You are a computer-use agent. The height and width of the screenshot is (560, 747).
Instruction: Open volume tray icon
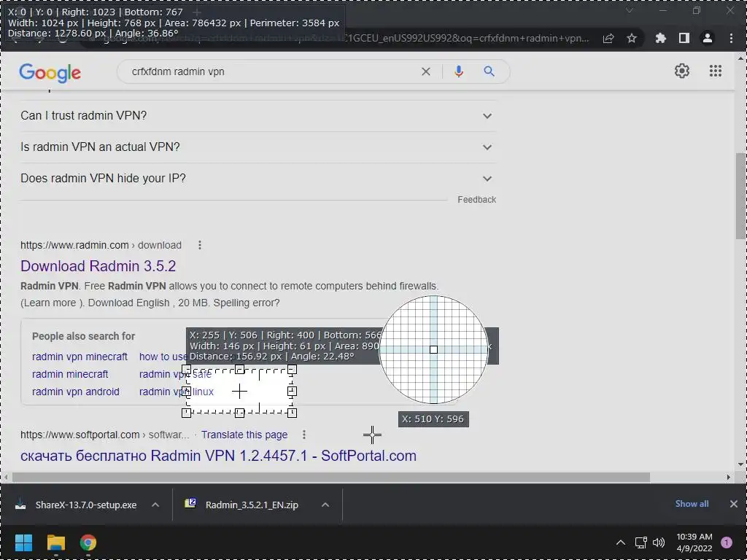tap(659, 542)
